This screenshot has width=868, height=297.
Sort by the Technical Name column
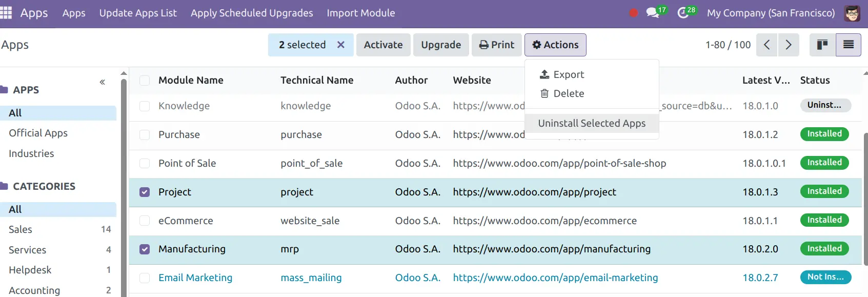click(317, 80)
